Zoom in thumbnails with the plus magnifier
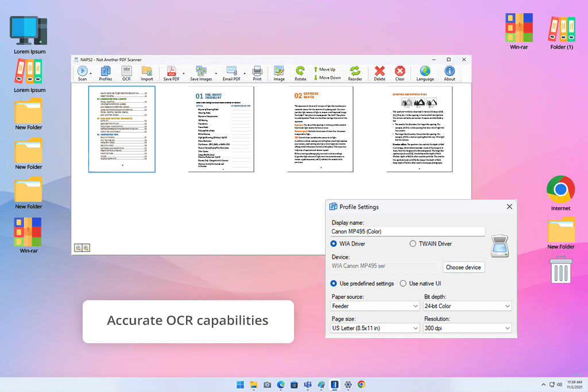 pos(86,248)
